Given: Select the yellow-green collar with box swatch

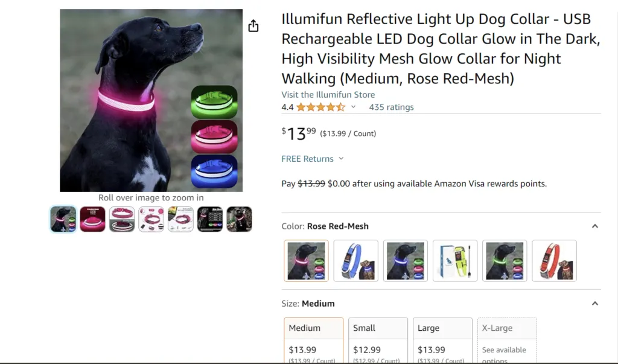Looking at the screenshot, I should [x=455, y=261].
